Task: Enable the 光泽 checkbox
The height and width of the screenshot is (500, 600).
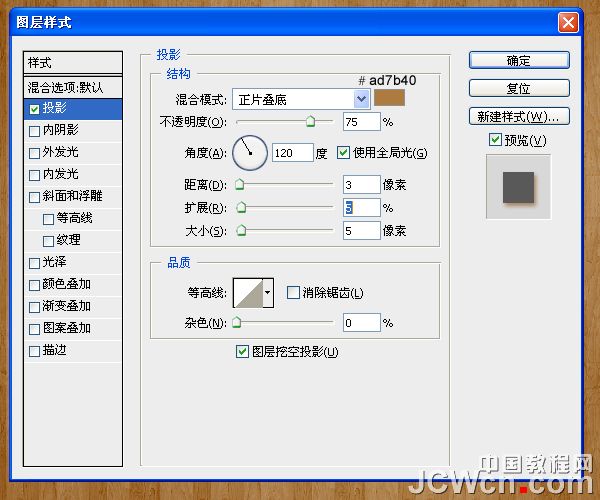Action: [x=34, y=263]
